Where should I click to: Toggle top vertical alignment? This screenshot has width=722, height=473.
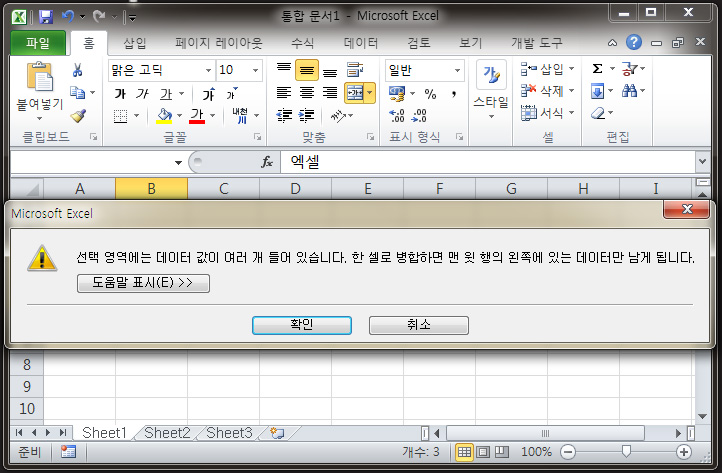coord(284,69)
